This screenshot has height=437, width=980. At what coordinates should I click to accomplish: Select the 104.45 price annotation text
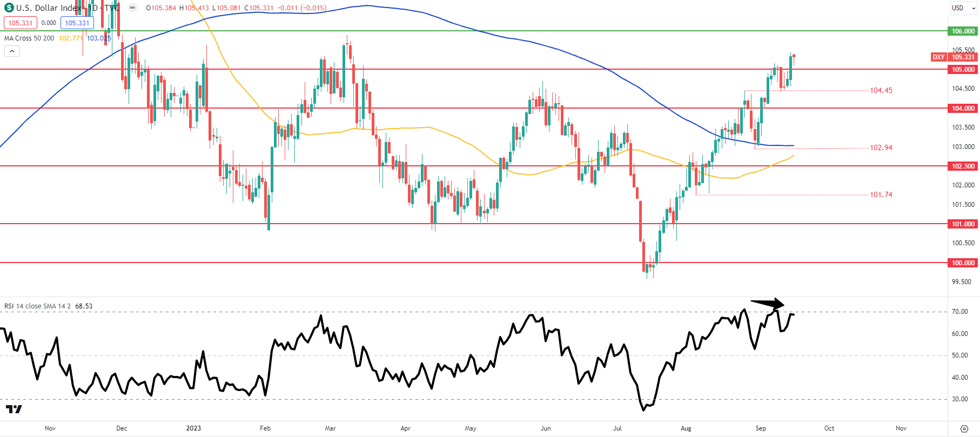tap(881, 90)
